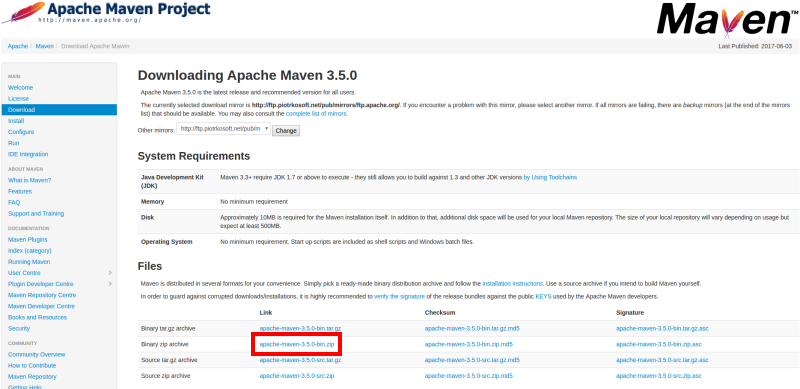The image size is (800, 389).
Task: Open the KEYS link
Action: (x=543, y=297)
